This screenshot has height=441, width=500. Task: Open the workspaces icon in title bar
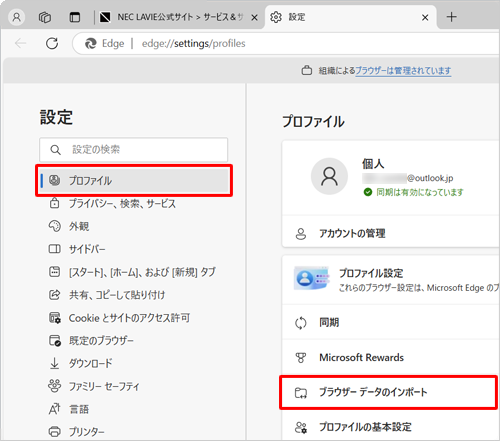pos(45,17)
